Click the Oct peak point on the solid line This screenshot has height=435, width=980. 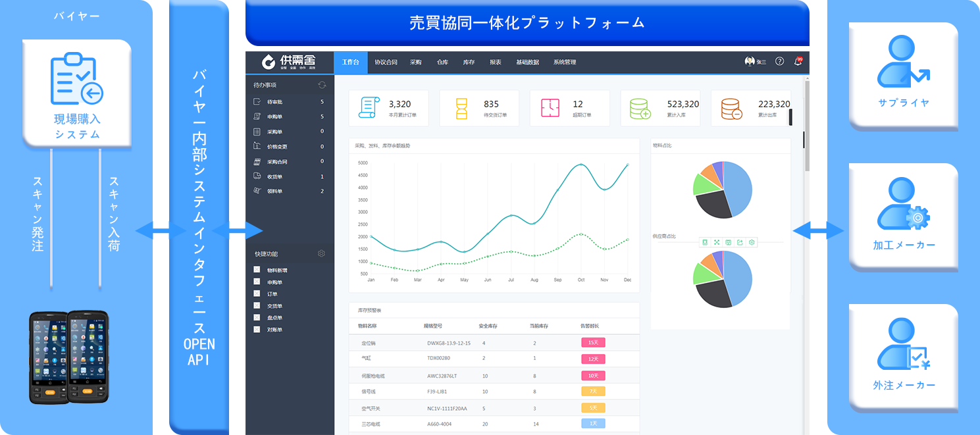point(581,165)
